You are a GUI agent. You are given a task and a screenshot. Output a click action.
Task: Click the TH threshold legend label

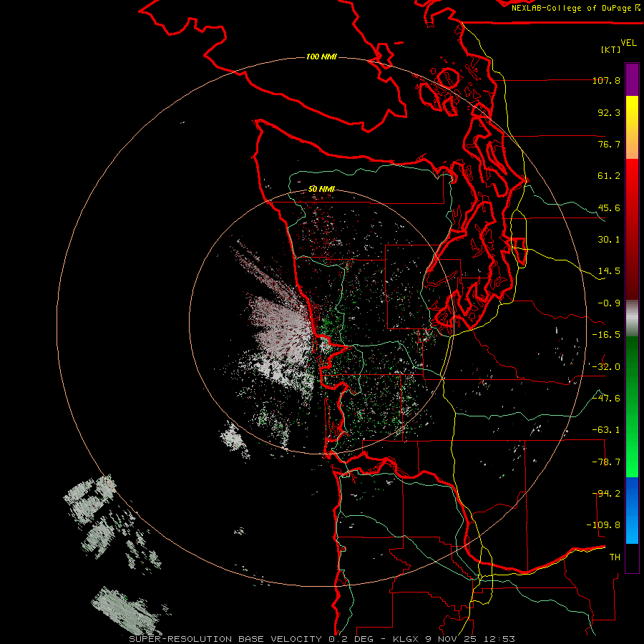coord(615,557)
